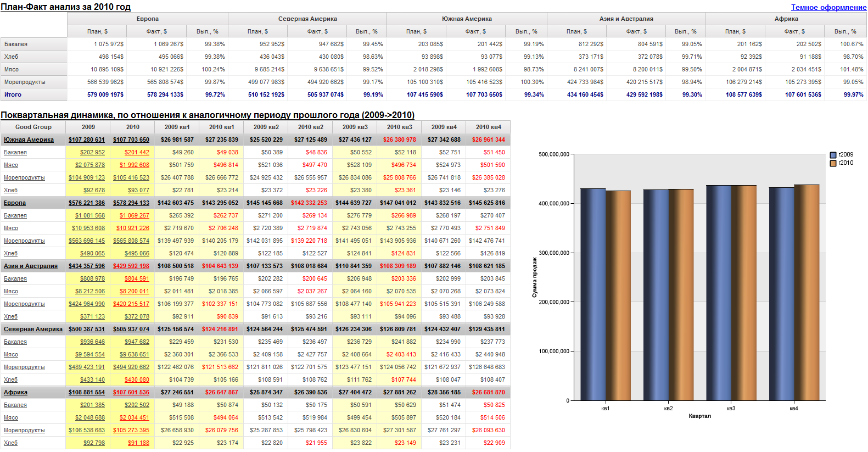Image resolution: width=868 pixels, height=452 pixels.
Task: Select the 100.24% Мясо fulfillment cell
Action: tap(208, 69)
